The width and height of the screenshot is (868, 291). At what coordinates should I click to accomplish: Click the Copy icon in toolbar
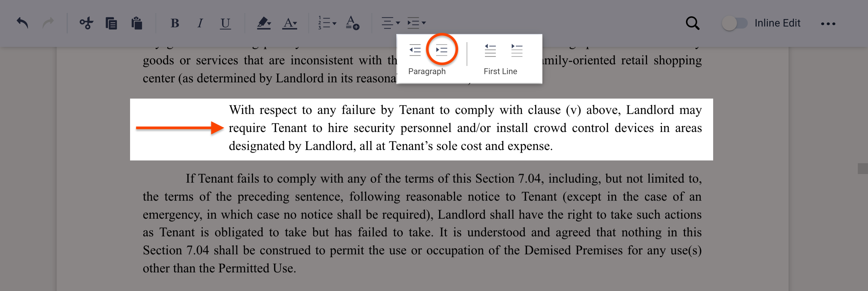click(111, 23)
